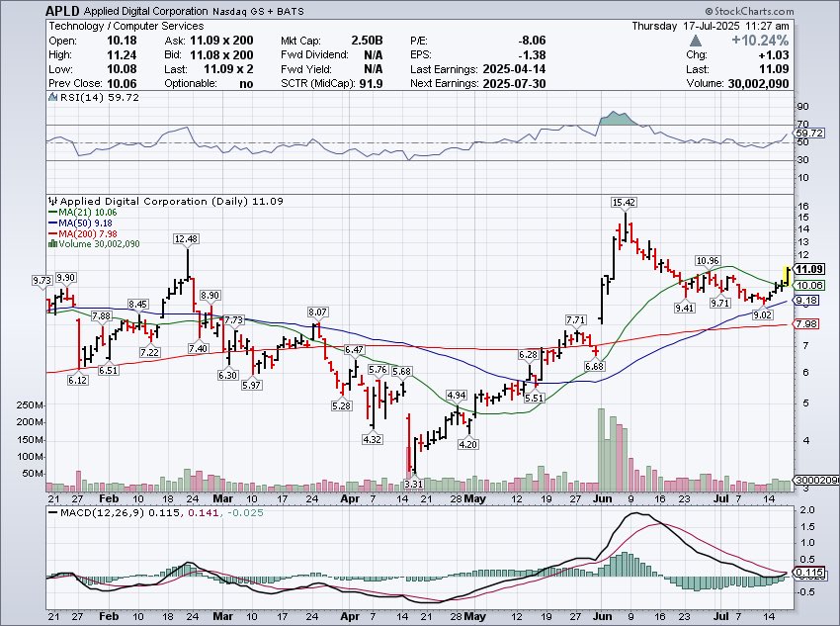Click the volume bars icon in the legend
The height and width of the screenshot is (626, 840).
click(x=52, y=244)
